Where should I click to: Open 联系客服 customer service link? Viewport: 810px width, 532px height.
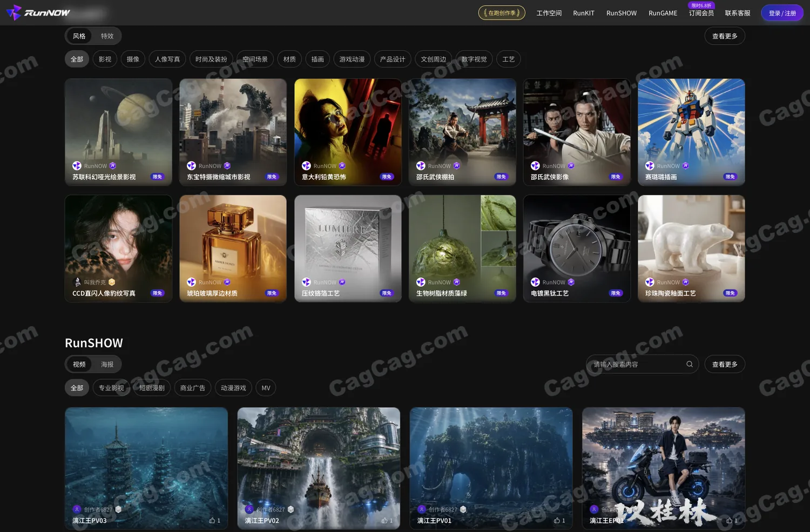tap(738, 13)
